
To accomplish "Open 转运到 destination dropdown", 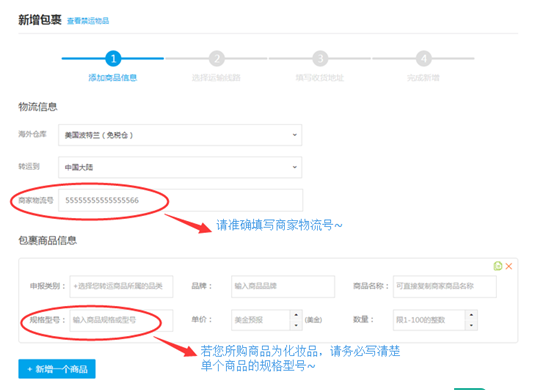I will (x=180, y=167).
